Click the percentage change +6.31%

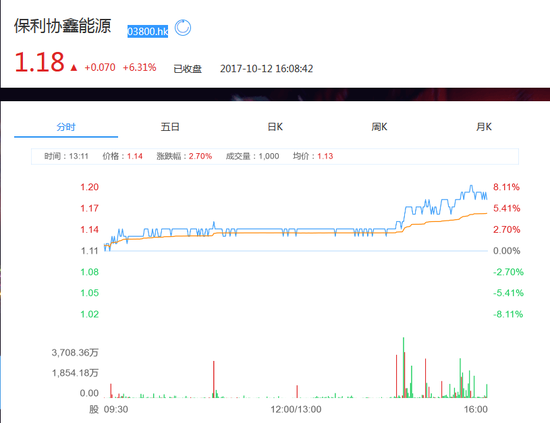coord(139,67)
